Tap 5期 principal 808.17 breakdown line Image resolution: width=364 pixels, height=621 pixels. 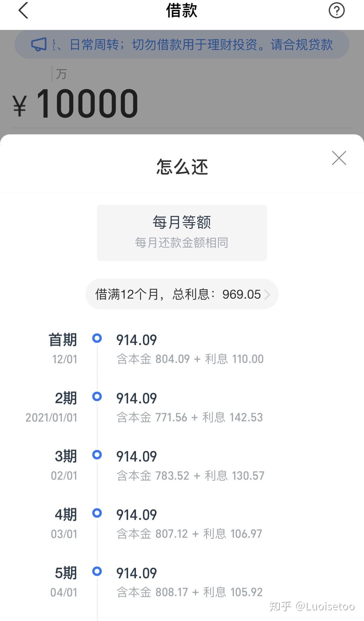coord(190,592)
